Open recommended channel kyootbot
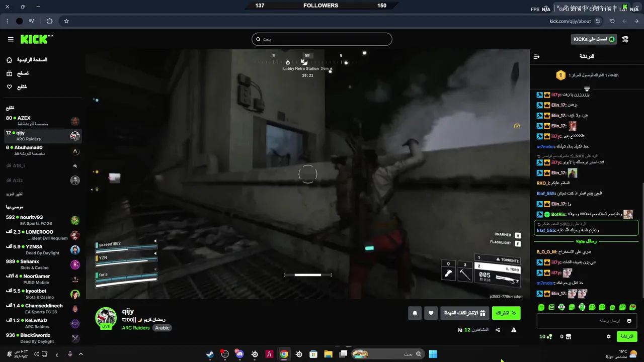The image size is (644, 362). [x=43, y=294]
